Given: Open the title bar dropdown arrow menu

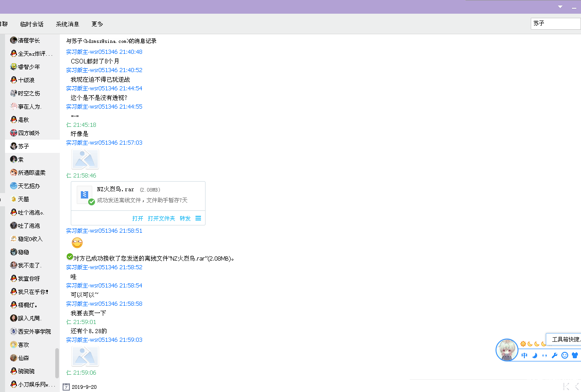Looking at the screenshot, I should point(560,7).
